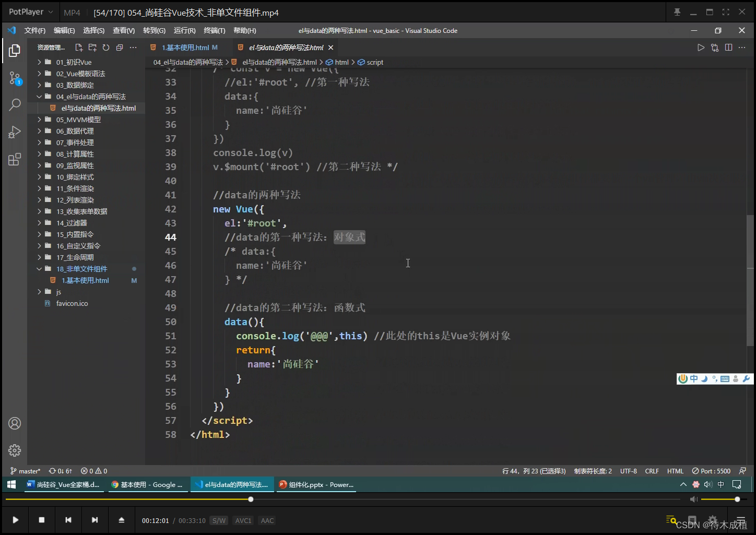The image size is (756, 535).
Task: Click the CRLF line ending indicator
Action: coord(652,471)
